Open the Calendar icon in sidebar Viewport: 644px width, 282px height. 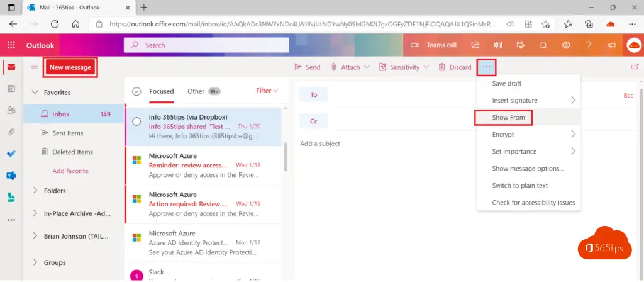[11, 89]
